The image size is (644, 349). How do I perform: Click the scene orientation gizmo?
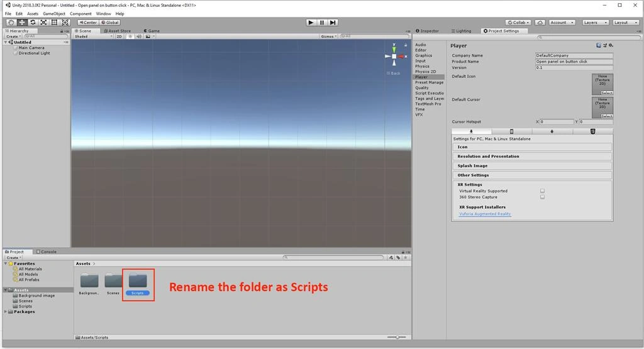(x=394, y=56)
